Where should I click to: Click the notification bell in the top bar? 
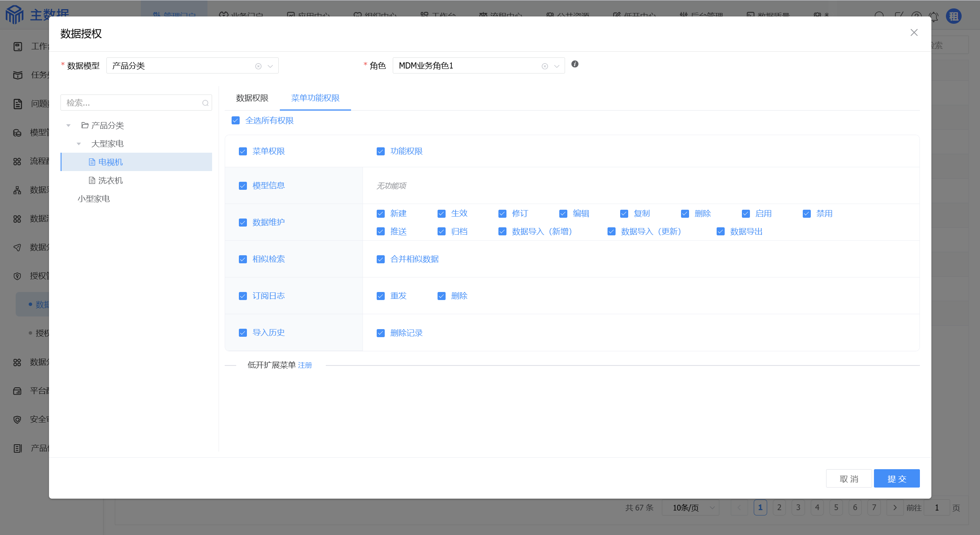pyautogui.click(x=934, y=16)
